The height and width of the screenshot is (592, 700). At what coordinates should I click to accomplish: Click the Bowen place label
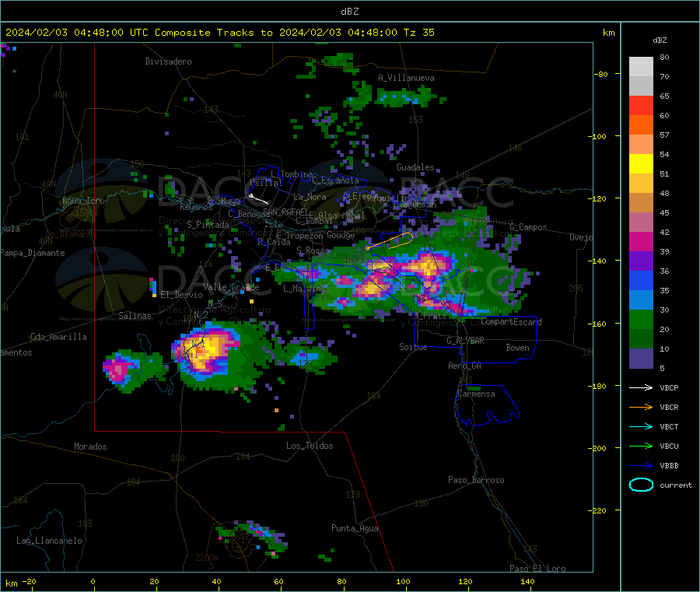pos(518,348)
